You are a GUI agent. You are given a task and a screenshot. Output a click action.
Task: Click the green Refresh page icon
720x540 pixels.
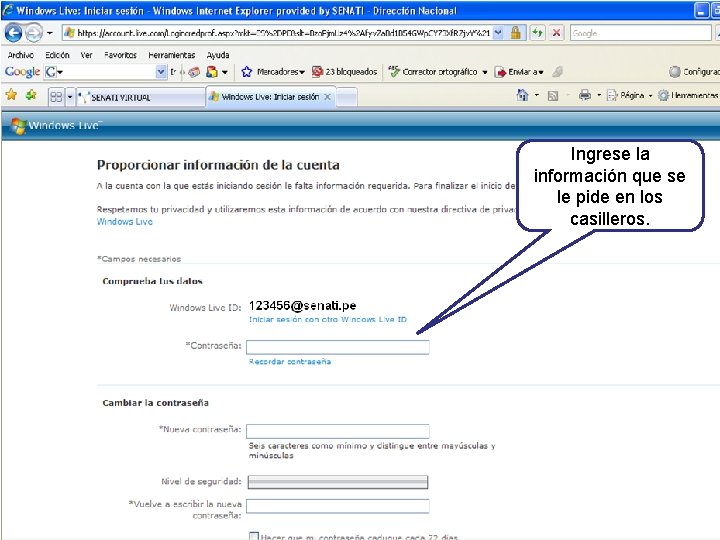coord(537,33)
